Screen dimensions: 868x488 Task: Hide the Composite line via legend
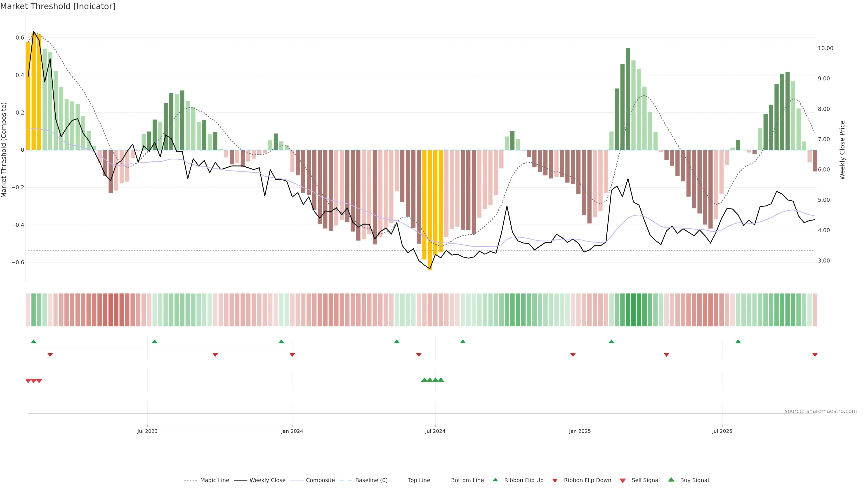pyautogui.click(x=320, y=480)
